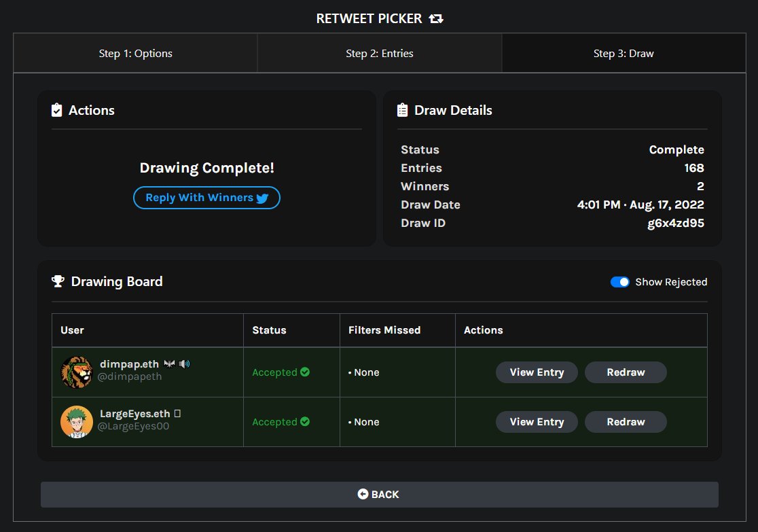Click the BACK button
The height and width of the screenshot is (532, 758).
(x=380, y=494)
